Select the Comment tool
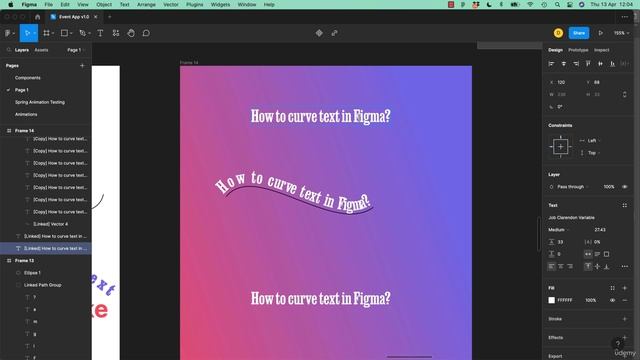 [x=146, y=33]
